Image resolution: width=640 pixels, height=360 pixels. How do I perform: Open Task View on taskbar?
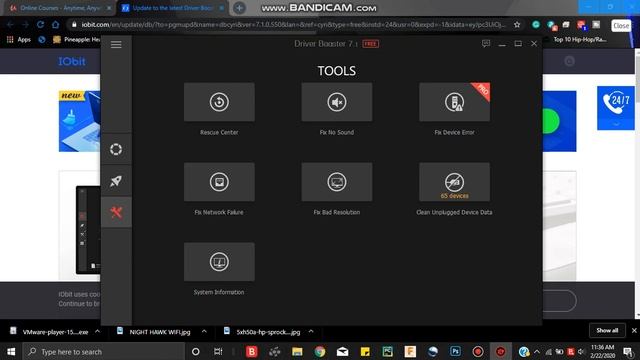218,351
